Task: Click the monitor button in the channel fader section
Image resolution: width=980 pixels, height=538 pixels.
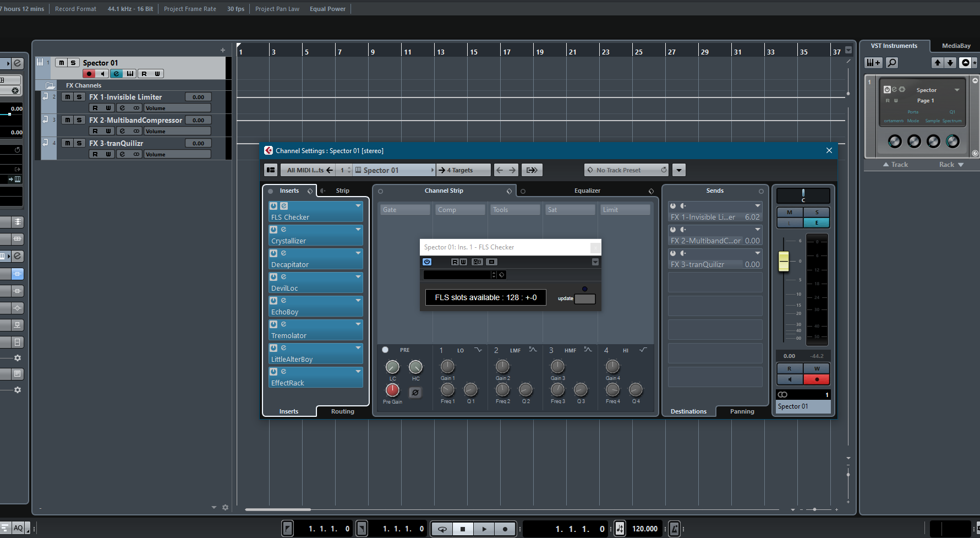Action: [x=790, y=379]
